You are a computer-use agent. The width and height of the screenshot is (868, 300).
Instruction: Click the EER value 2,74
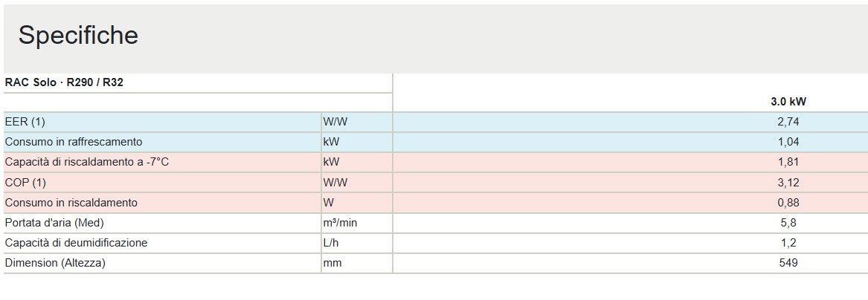[x=788, y=122]
